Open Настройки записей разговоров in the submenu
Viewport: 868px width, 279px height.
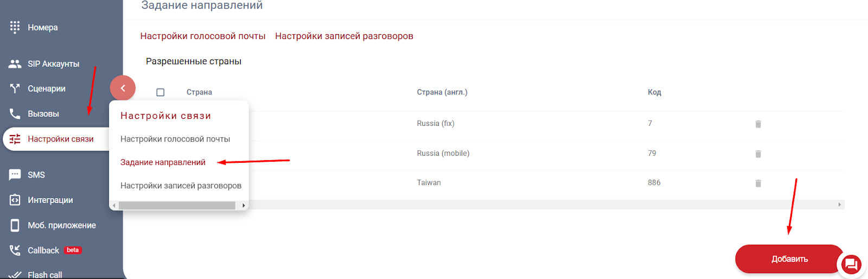click(181, 186)
